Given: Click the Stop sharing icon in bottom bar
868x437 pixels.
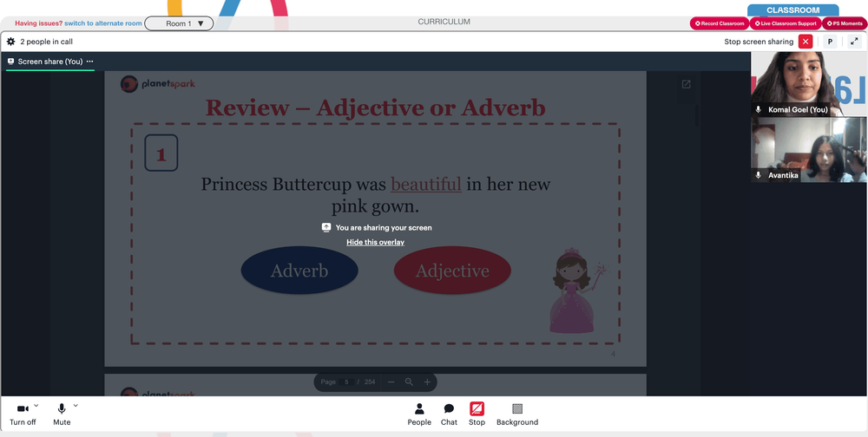Looking at the screenshot, I should click(477, 408).
